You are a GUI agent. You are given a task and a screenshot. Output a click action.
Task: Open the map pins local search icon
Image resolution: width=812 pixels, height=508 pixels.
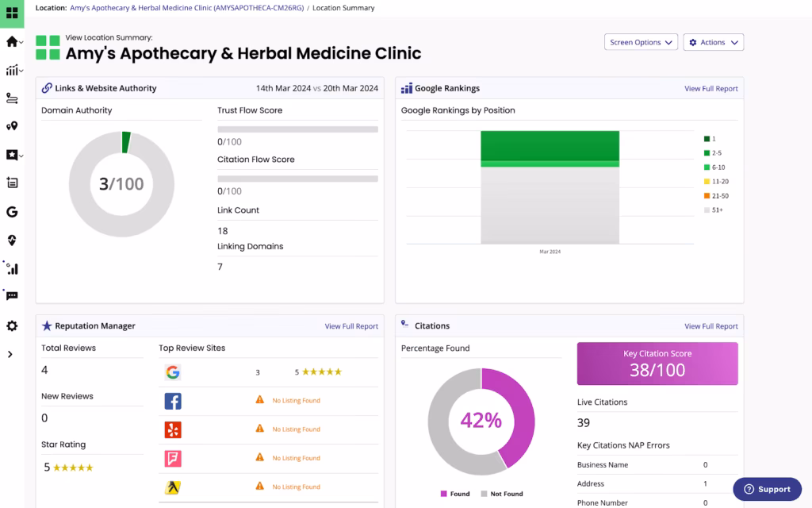[x=12, y=126]
